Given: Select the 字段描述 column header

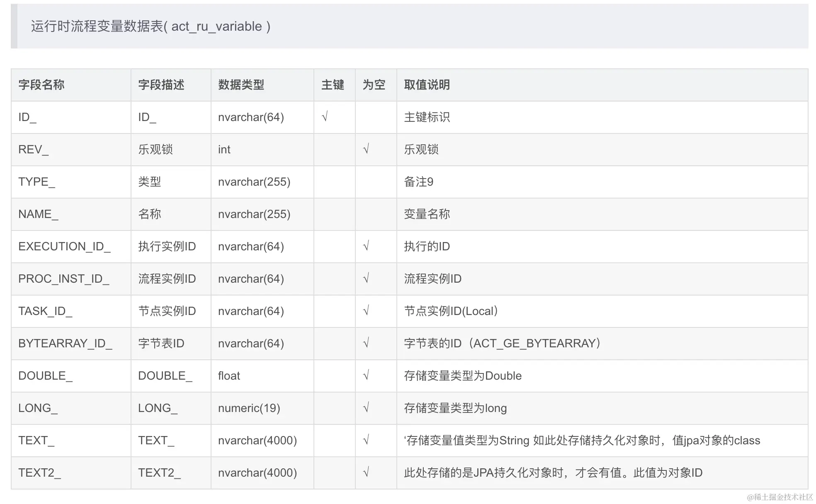Looking at the screenshot, I should pos(162,85).
